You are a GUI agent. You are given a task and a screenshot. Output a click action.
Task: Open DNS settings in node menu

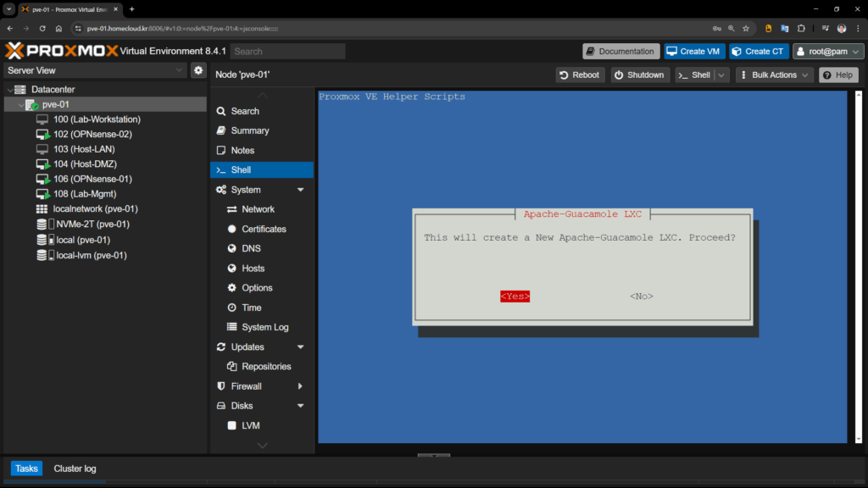tap(251, 248)
